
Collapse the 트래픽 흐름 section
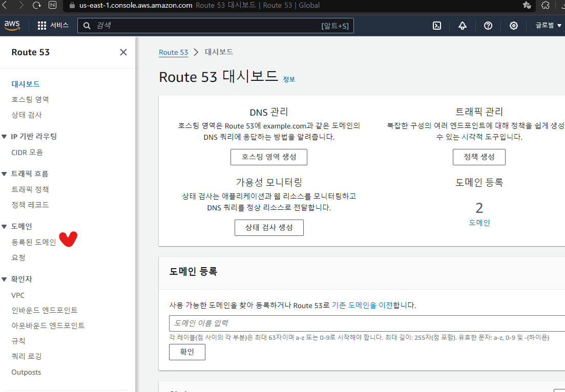click(4, 174)
